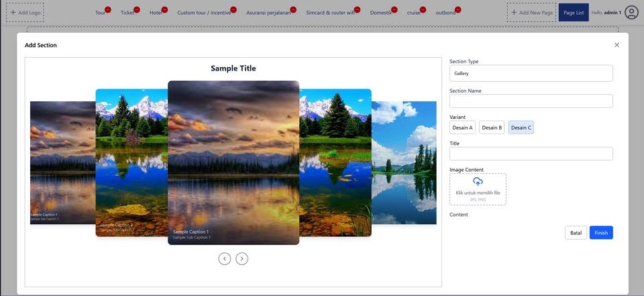
Task: Click the next slide arrow in gallery
Action: pos(242,258)
